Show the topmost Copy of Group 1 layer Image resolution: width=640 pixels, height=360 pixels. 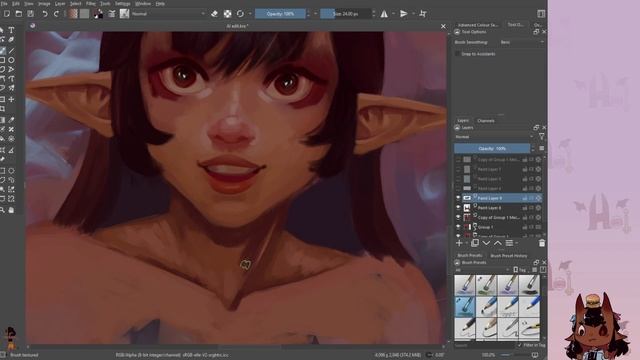458,160
